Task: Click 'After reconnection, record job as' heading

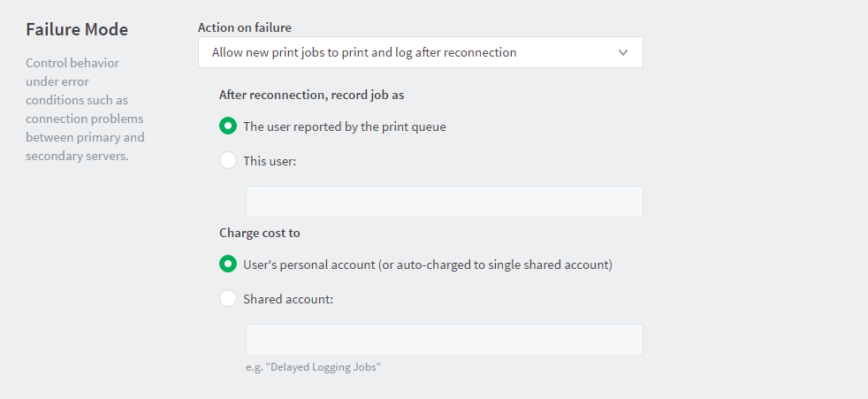Action: click(x=312, y=95)
